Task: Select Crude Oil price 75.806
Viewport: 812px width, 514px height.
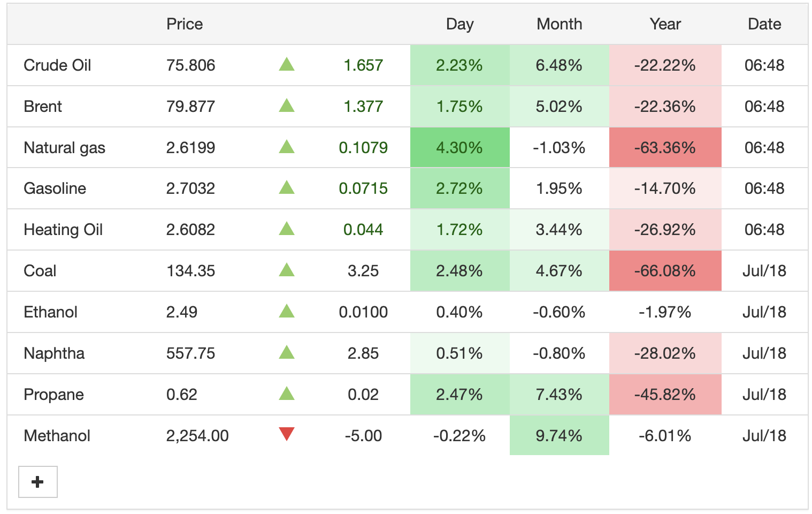Action: pyautogui.click(x=190, y=65)
